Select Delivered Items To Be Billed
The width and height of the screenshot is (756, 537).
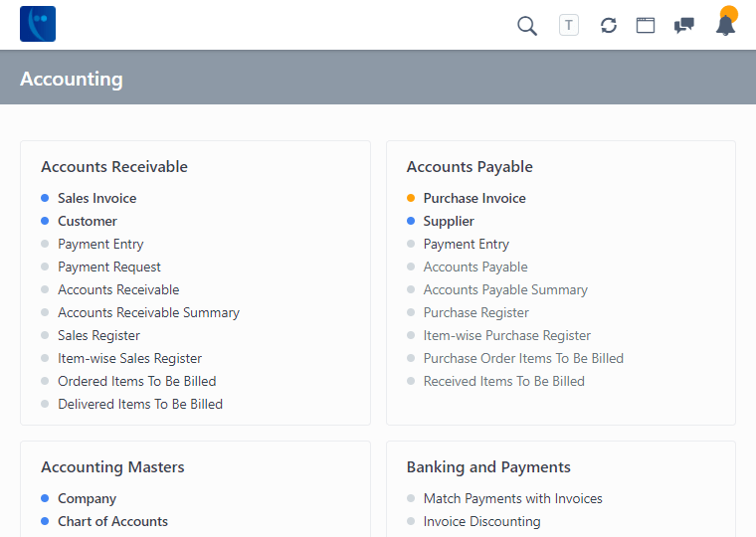[x=140, y=404]
